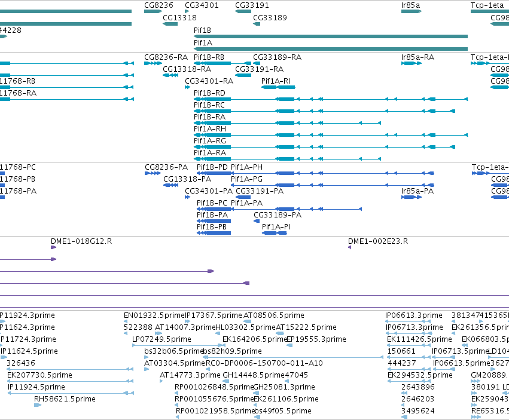Select transcript label Pif1B-RC

point(209,105)
